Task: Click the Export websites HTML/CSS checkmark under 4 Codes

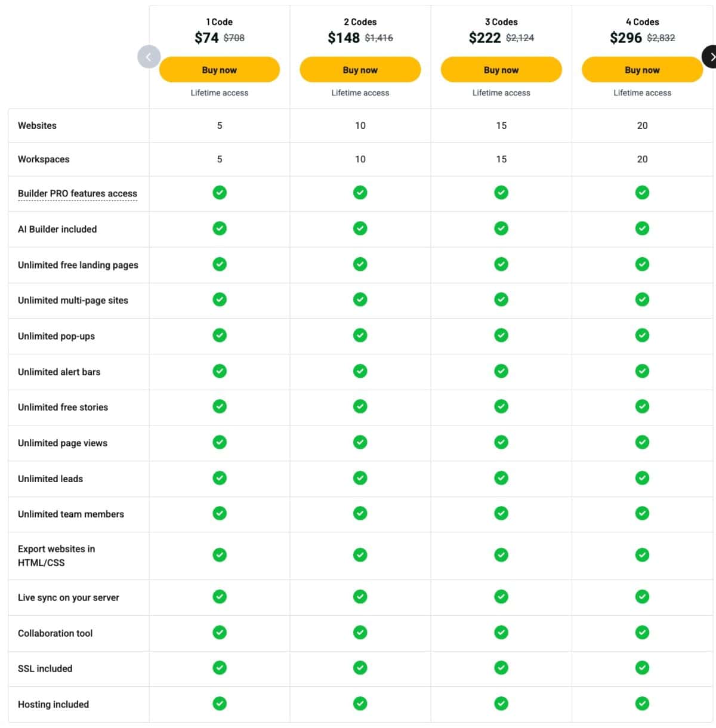Action: 642,555
